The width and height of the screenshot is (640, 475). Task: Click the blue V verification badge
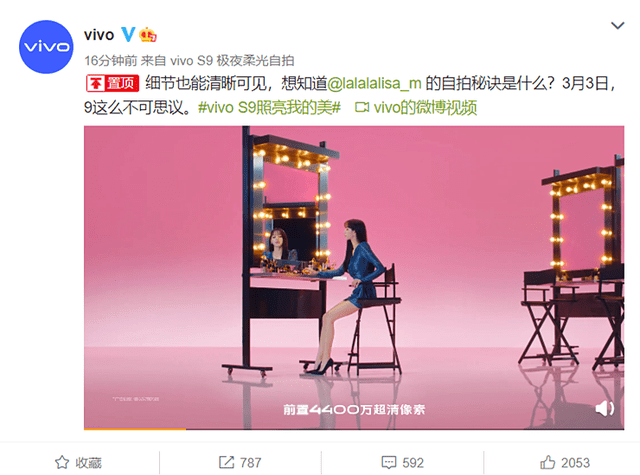(x=128, y=34)
